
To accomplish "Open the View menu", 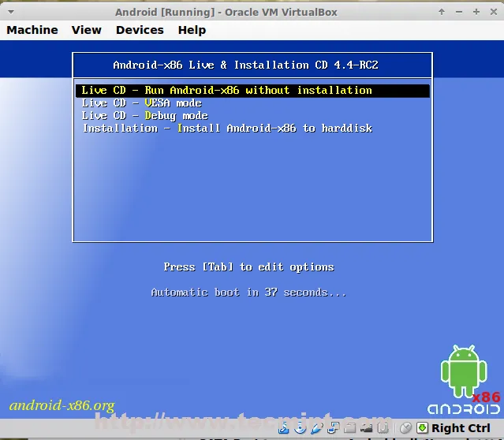I will click(87, 30).
